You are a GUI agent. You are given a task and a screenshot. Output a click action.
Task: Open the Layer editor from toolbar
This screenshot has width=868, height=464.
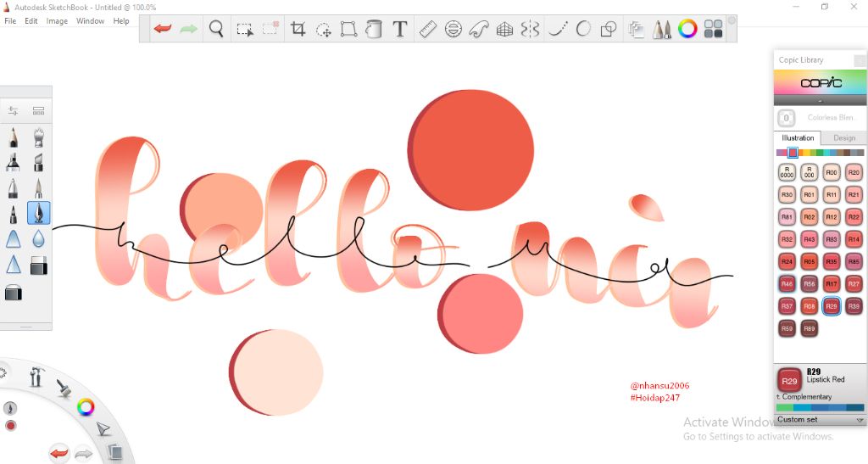[x=637, y=29]
